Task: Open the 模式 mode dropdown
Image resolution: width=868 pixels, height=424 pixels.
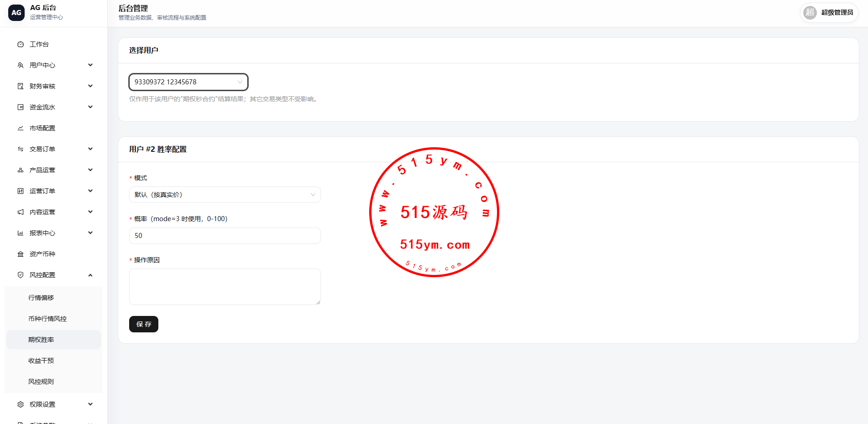Action: [x=225, y=195]
